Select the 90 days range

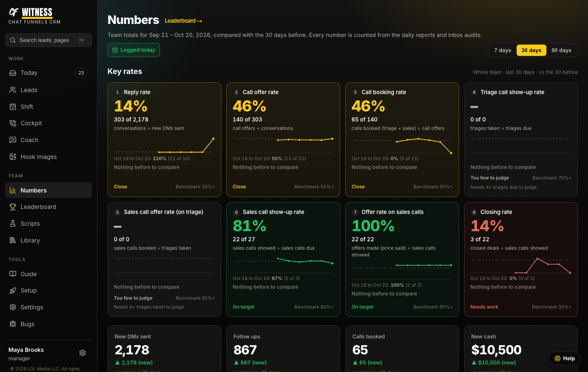tap(562, 50)
